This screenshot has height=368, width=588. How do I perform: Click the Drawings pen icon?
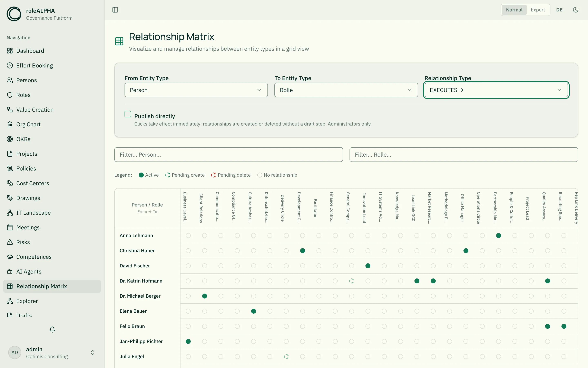tap(10, 198)
